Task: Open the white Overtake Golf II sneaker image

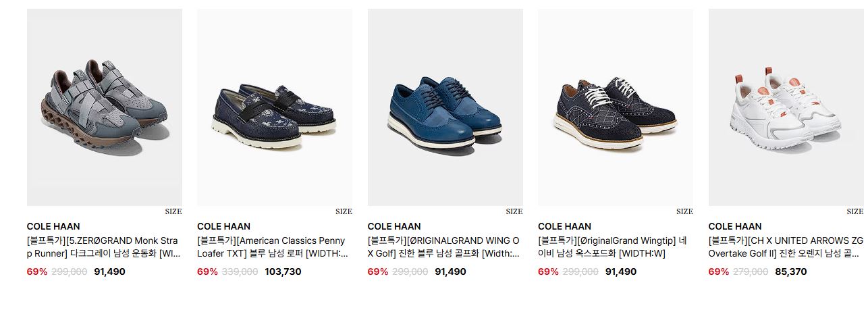Action: click(786, 107)
